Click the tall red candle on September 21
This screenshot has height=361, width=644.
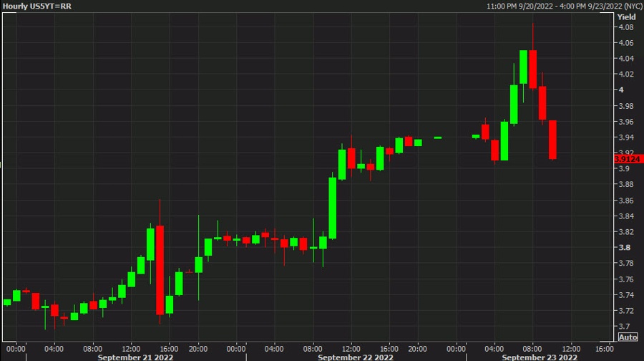click(160, 269)
